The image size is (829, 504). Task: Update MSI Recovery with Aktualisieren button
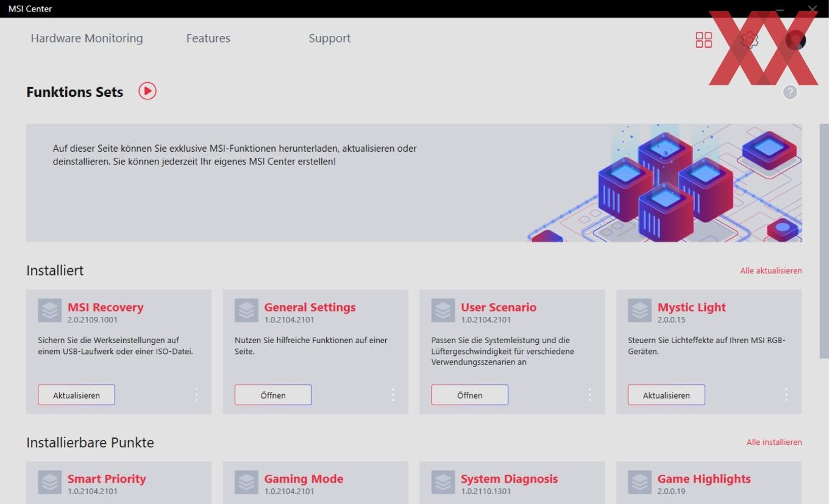(76, 395)
